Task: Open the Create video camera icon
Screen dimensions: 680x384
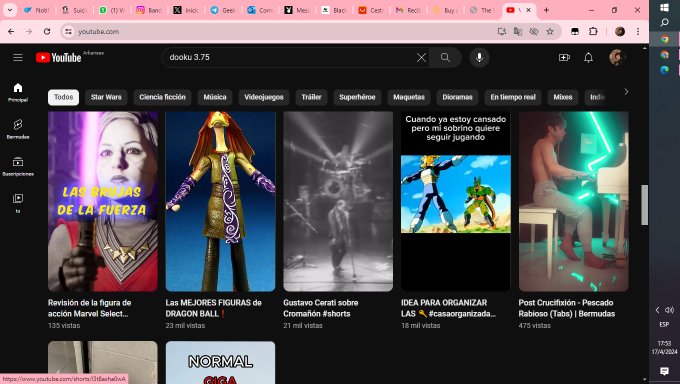Action: click(564, 57)
